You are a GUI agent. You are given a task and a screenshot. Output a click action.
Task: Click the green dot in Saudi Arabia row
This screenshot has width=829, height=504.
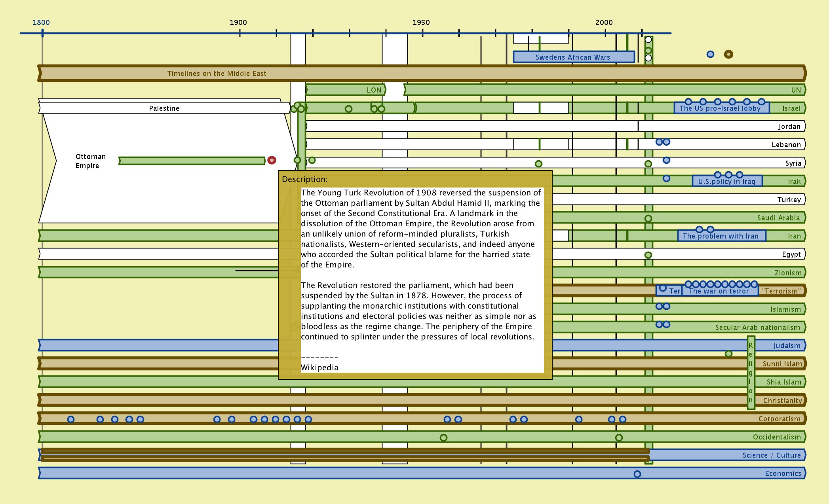tap(648, 218)
